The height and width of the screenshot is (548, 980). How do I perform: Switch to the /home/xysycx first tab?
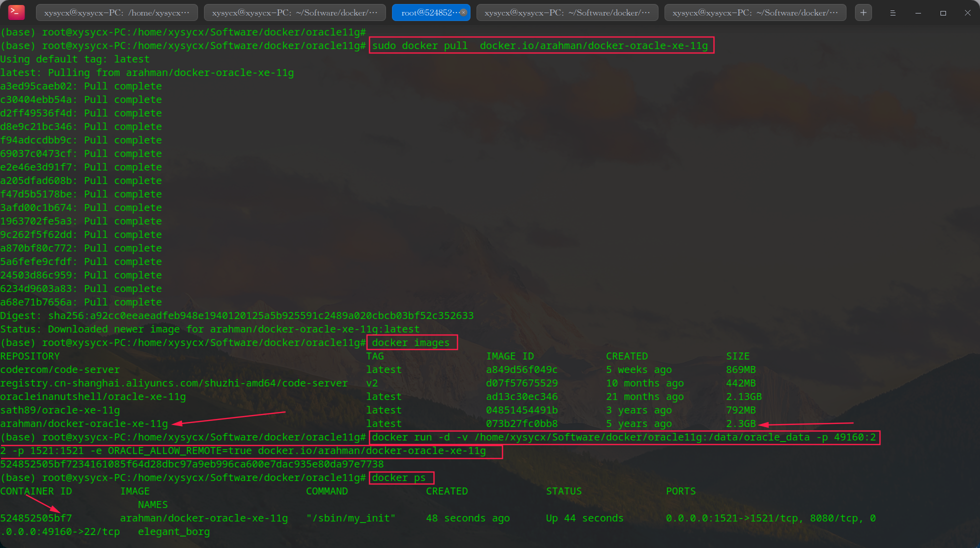pyautogui.click(x=116, y=12)
